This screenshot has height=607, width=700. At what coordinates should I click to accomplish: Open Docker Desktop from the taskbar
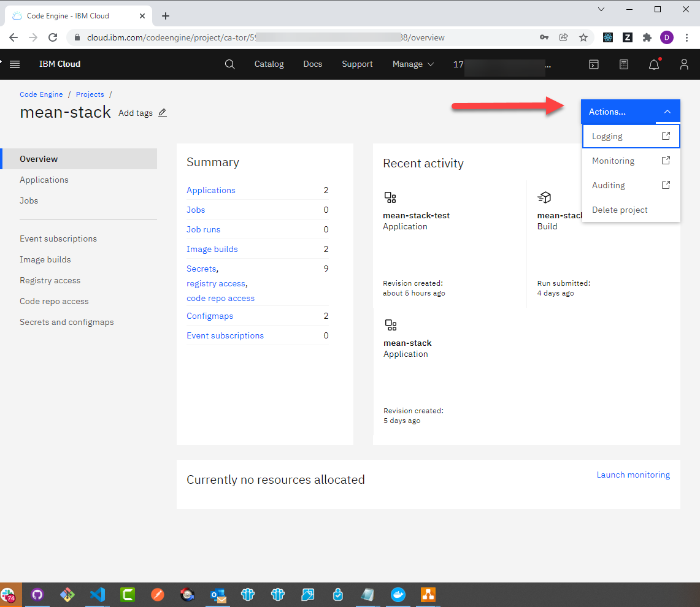pos(398,595)
